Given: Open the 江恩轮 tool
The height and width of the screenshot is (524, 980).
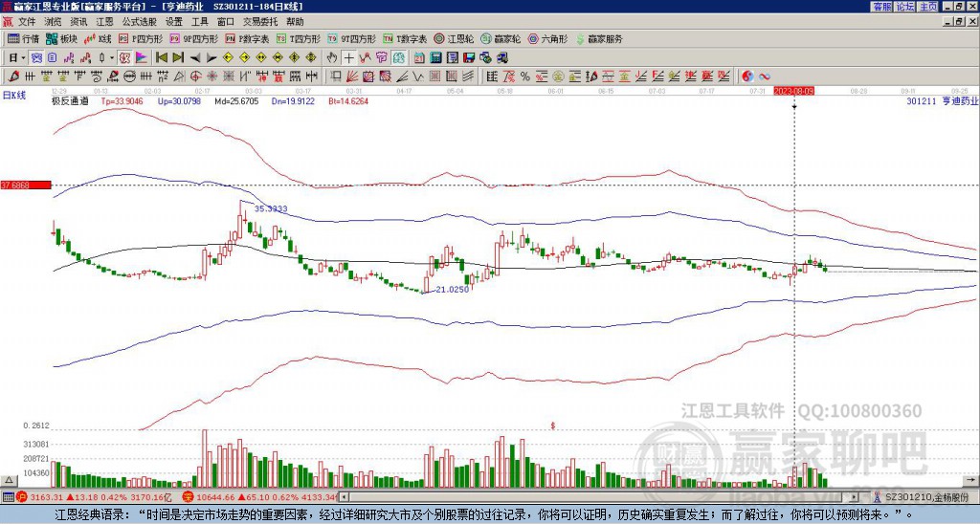Looking at the screenshot, I should (x=455, y=38).
